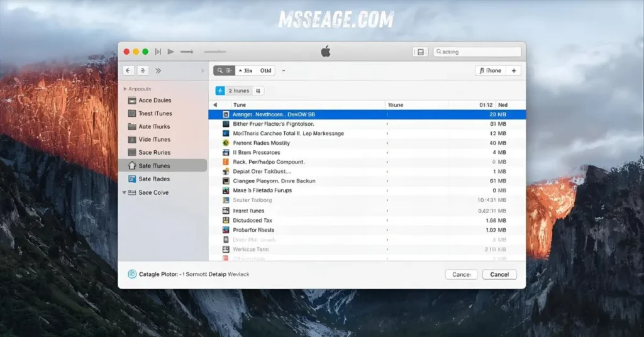
Task: Click the skip track icon in title bar
Action: pos(158,52)
